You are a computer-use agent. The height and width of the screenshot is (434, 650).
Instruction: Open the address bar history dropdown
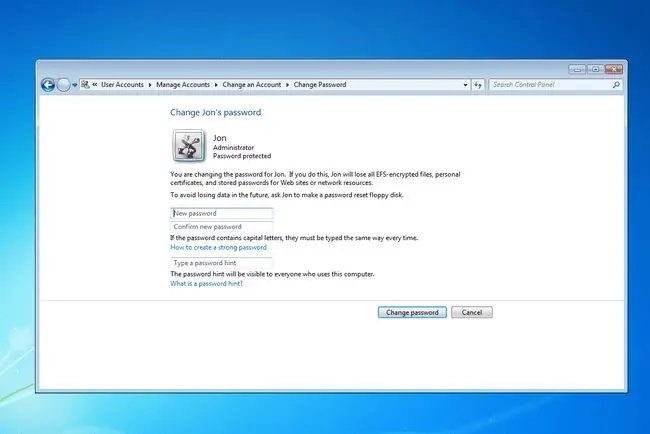[465, 85]
